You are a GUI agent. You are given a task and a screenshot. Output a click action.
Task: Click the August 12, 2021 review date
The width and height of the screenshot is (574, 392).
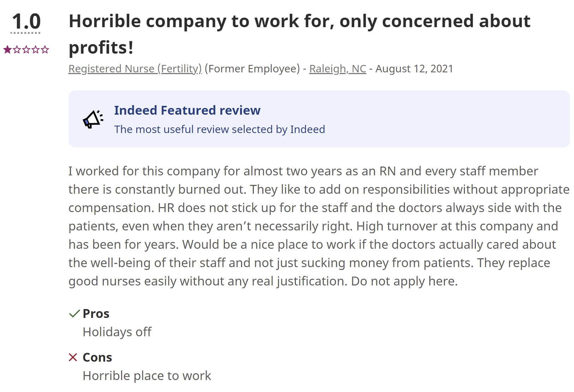point(414,69)
